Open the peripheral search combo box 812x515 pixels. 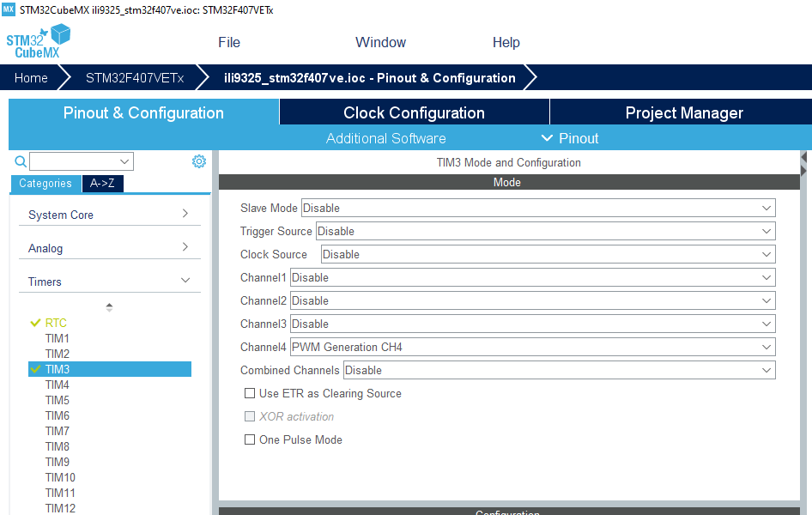82,161
